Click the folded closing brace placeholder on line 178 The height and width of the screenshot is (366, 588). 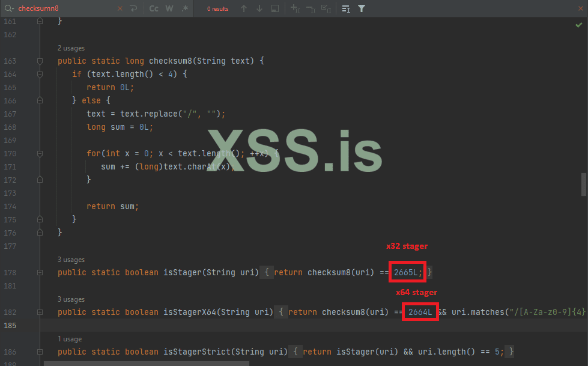(430, 272)
